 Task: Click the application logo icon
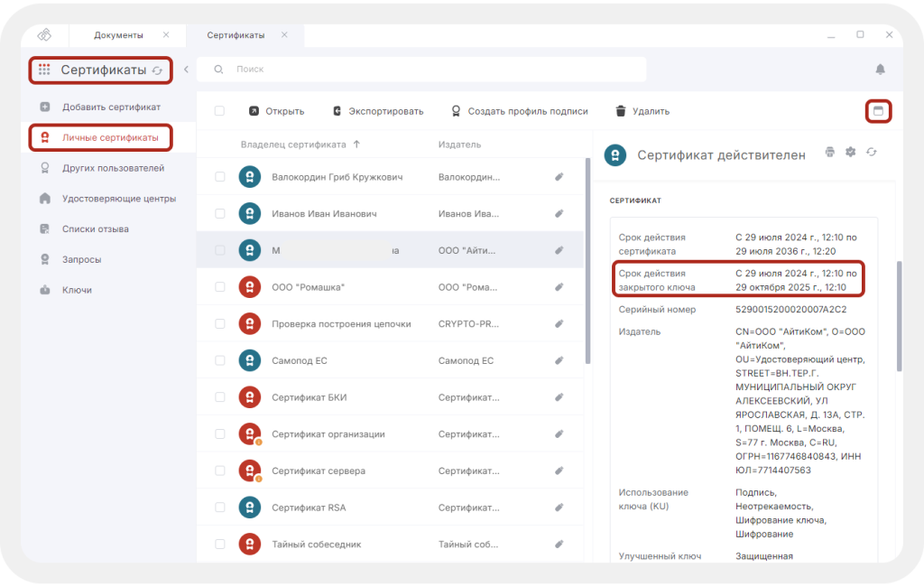coord(45,35)
